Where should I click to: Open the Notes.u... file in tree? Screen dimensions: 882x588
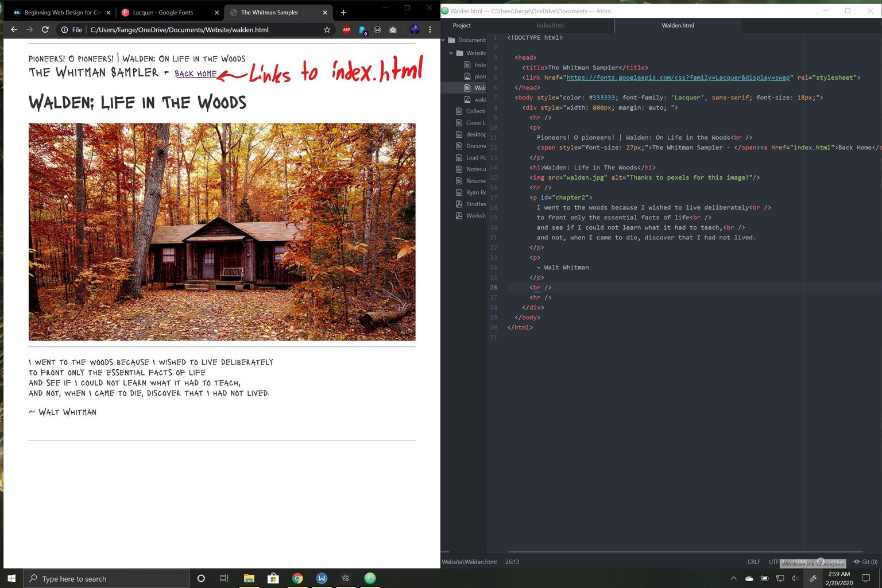[471, 169]
